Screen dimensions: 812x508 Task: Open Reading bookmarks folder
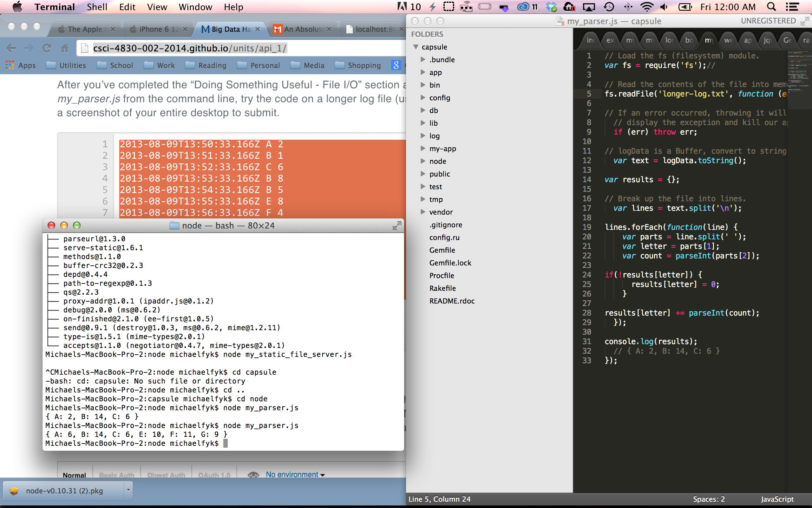[x=206, y=65]
